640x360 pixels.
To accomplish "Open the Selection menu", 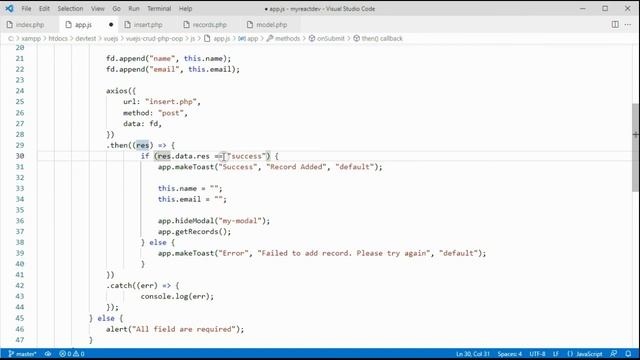I will click(70, 9).
